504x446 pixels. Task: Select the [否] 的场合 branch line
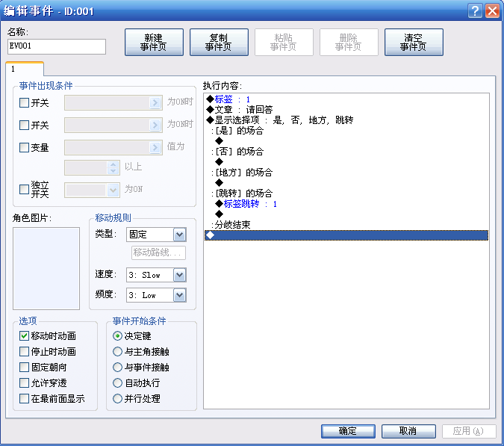(x=346, y=152)
